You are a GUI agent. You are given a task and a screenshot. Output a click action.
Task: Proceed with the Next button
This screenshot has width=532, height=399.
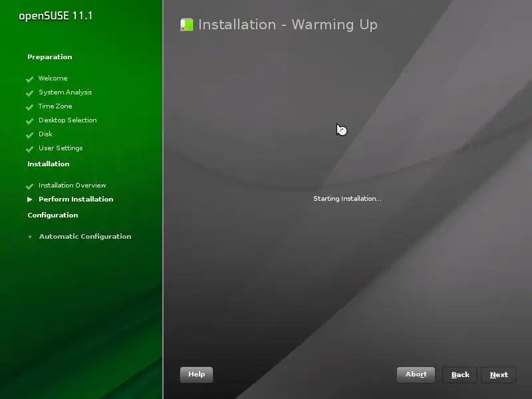pyautogui.click(x=499, y=375)
